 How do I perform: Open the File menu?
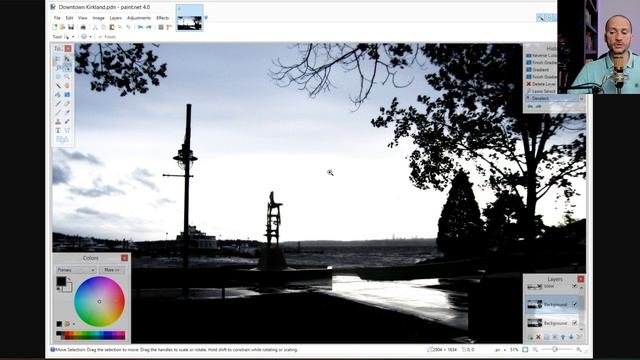coord(57,18)
